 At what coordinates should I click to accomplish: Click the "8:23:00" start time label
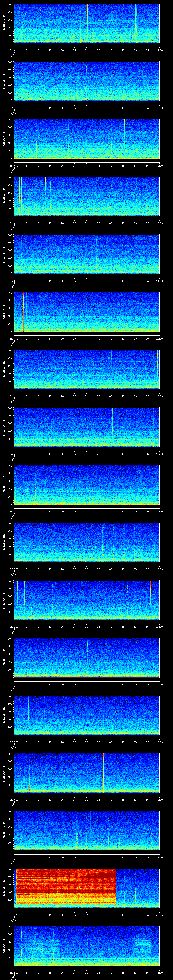[14, 454]
